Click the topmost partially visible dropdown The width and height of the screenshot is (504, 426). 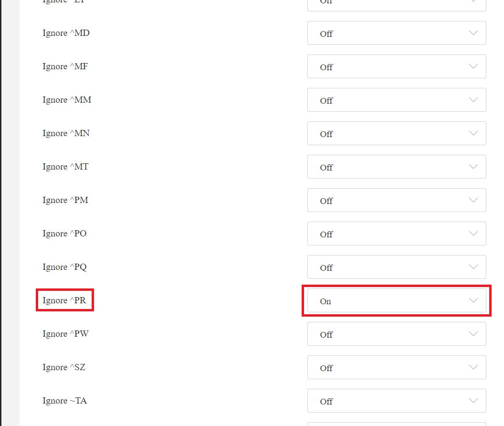click(397, 4)
